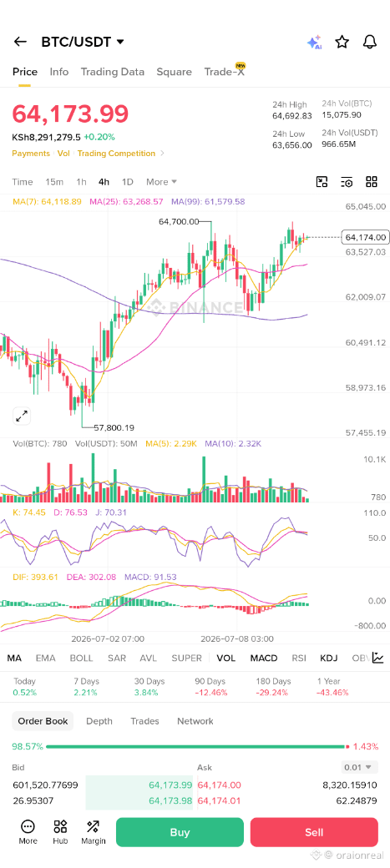
Task: Toggle the RSI sub-indicator
Action: [x=299, y=659]
